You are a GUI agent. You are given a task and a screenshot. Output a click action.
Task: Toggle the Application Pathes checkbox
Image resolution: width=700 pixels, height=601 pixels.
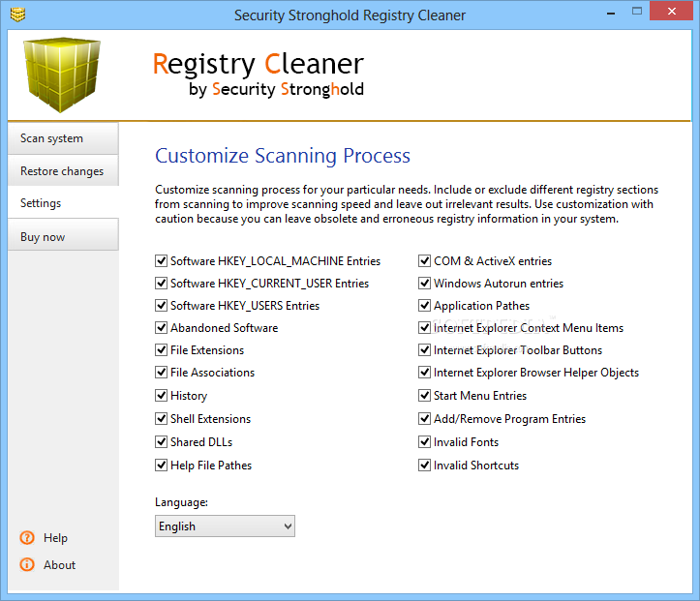click(x=425, y=305)
